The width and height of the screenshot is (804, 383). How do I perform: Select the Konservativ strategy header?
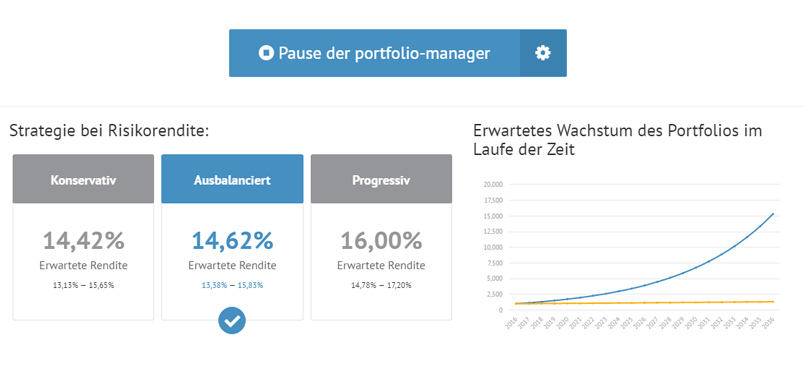point(83,179)
